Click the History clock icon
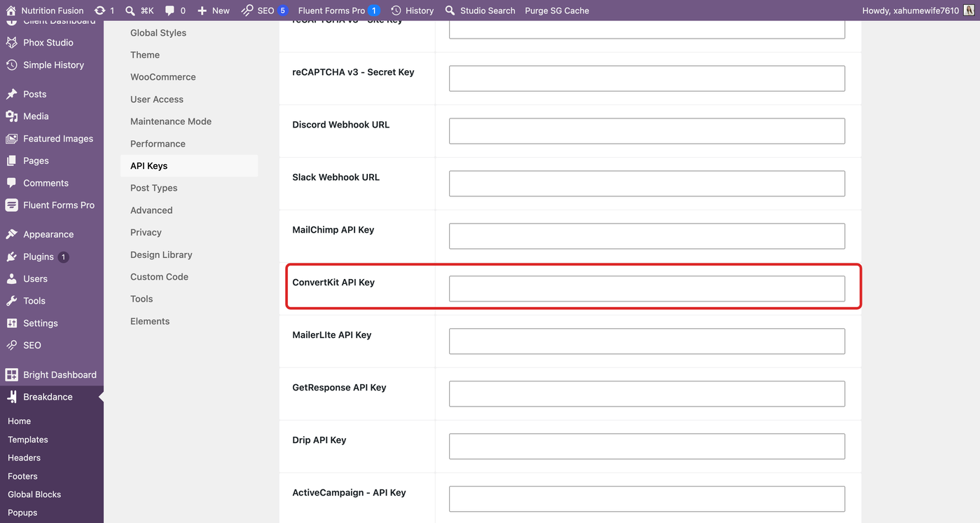The height and width of the screenshot is (523, 980). pos(396,11)
